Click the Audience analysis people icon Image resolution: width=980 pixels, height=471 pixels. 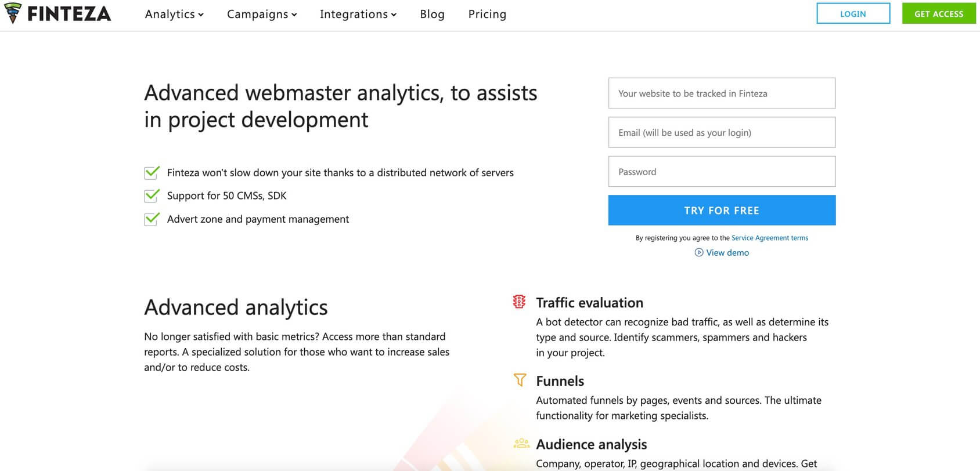tap(521, 444)
